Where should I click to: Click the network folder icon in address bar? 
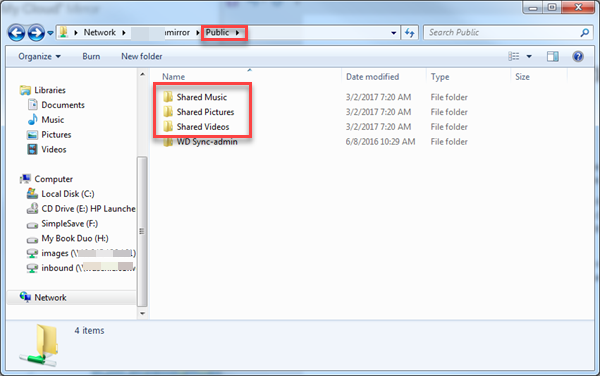pyautogui.click(x=64, y=32)
